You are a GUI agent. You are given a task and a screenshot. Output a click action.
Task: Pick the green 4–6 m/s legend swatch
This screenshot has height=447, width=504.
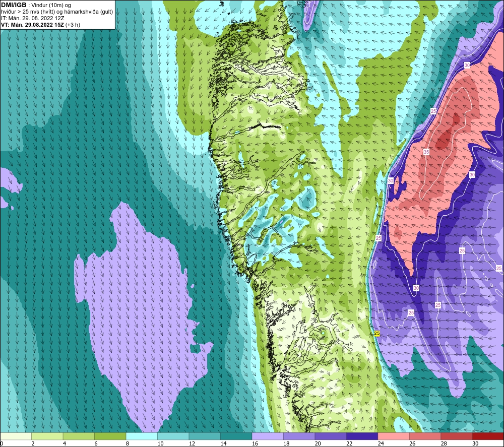coord(79,436)
